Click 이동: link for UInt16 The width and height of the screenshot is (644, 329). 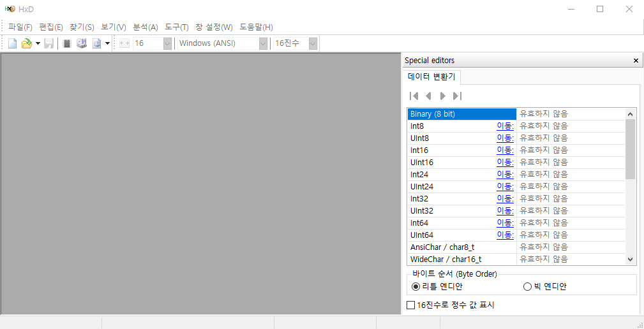click(x=505, y=163)
